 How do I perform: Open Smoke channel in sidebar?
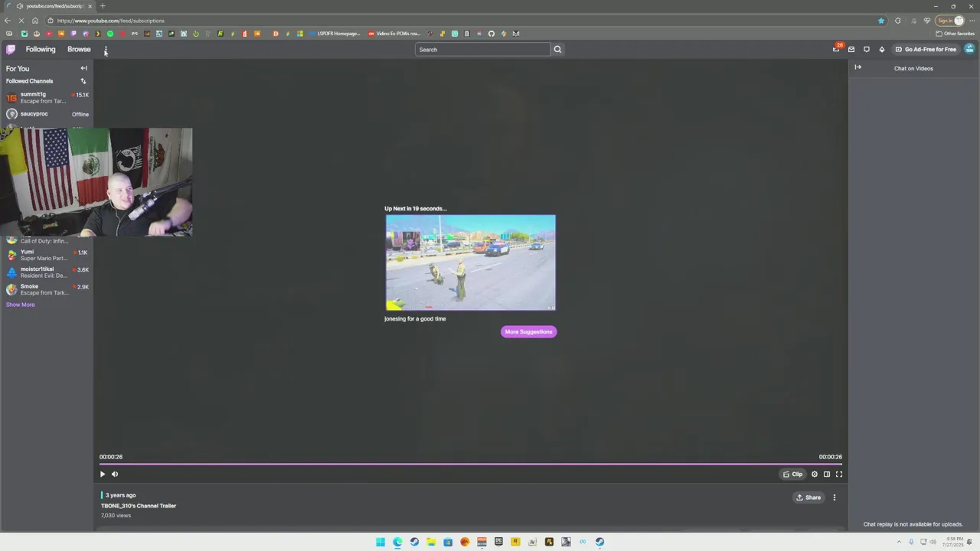pyautogui.click(x=47, y=289)
